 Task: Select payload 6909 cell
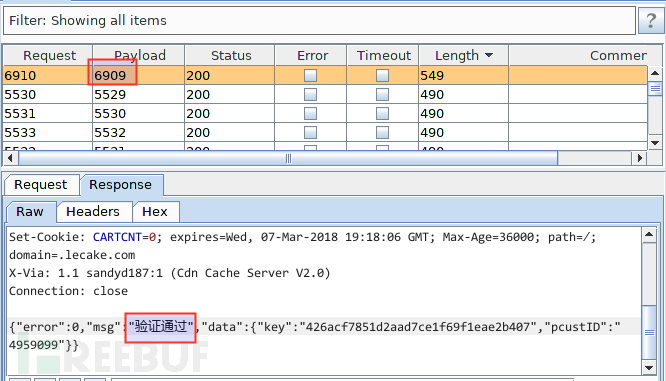point(138,76)
